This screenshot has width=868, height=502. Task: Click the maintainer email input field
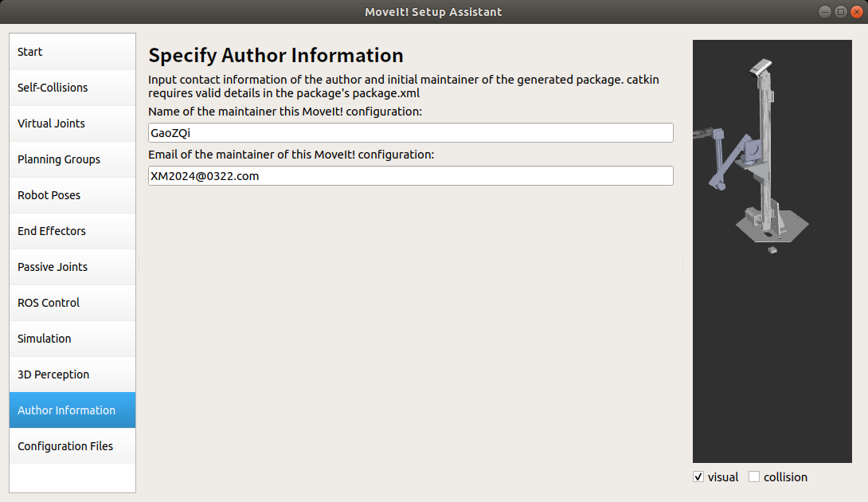point(411,176)
